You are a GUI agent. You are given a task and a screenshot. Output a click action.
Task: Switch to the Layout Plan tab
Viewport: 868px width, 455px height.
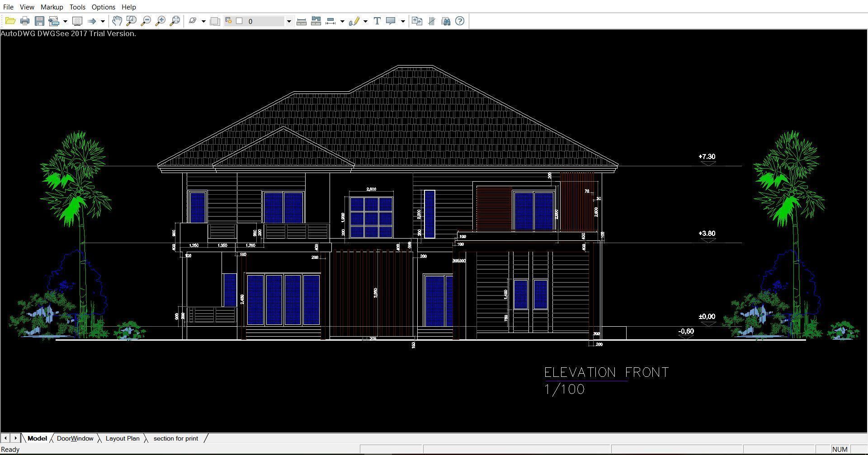click(x=123, y=438)
